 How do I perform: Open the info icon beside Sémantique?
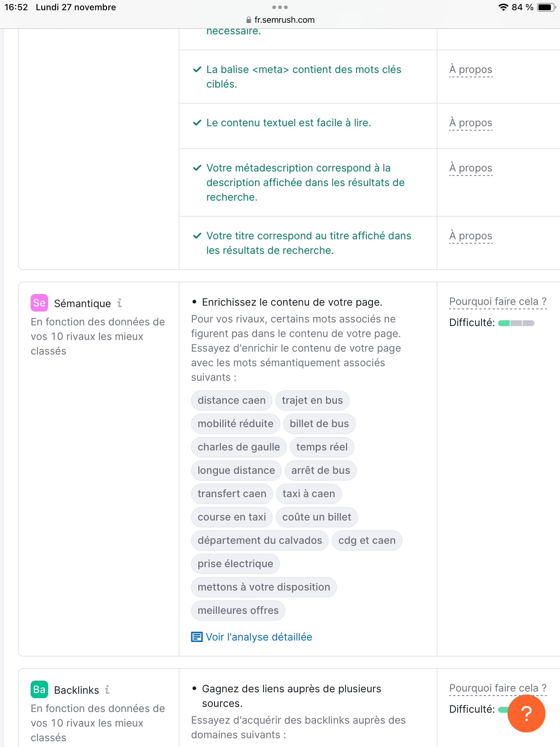pos(120,303)
